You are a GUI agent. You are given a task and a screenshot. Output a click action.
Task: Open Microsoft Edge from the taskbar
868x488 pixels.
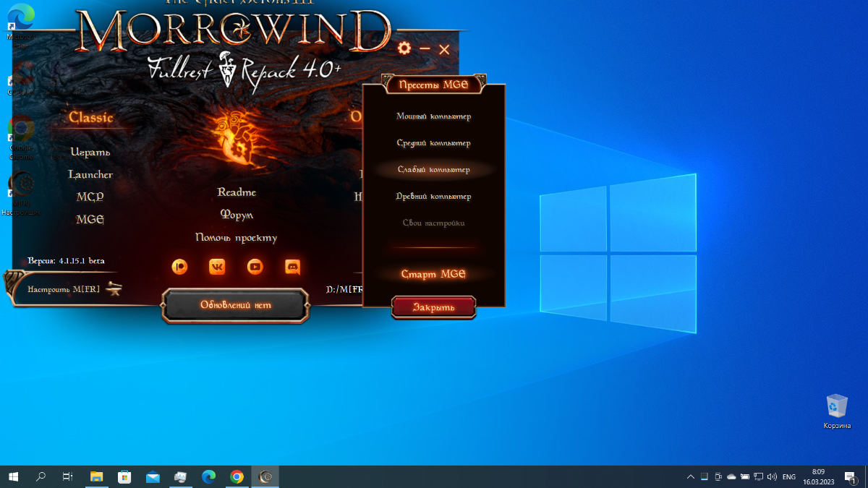[209, 476]
